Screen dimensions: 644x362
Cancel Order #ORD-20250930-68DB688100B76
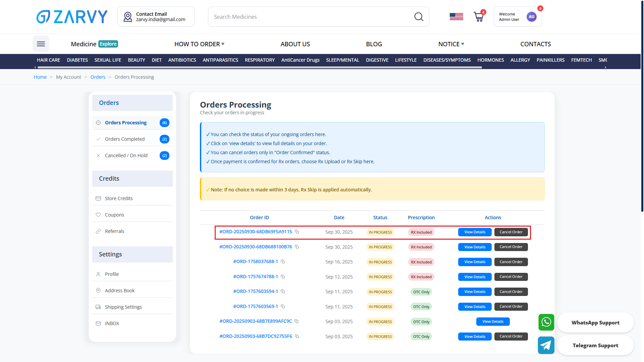tap(511, 247)
